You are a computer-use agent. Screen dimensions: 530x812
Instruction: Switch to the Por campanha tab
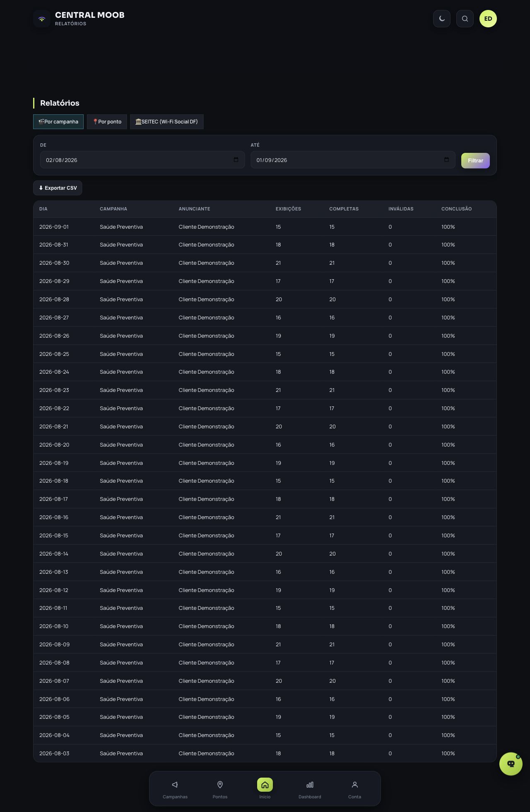click(x=58, y=122)
